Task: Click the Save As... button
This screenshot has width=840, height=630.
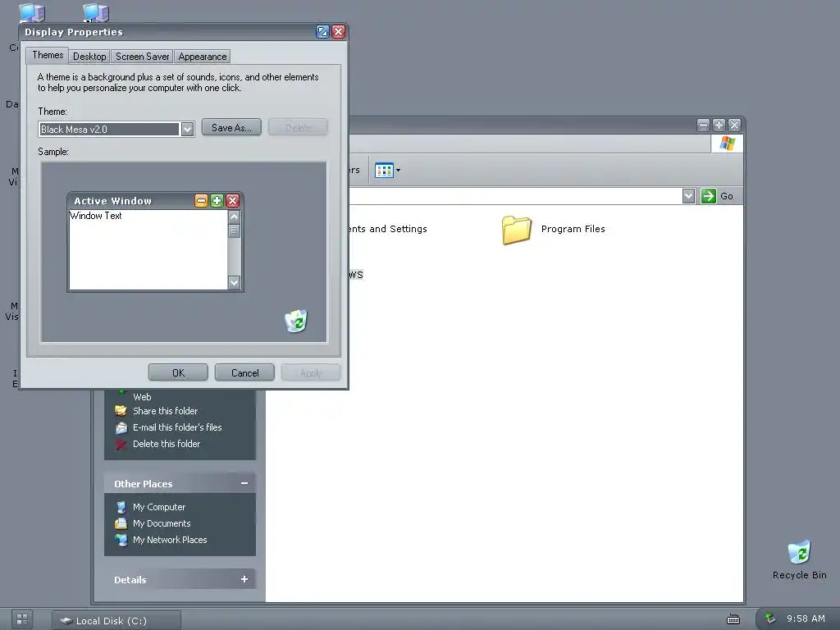Action: [x=231, y=127]
